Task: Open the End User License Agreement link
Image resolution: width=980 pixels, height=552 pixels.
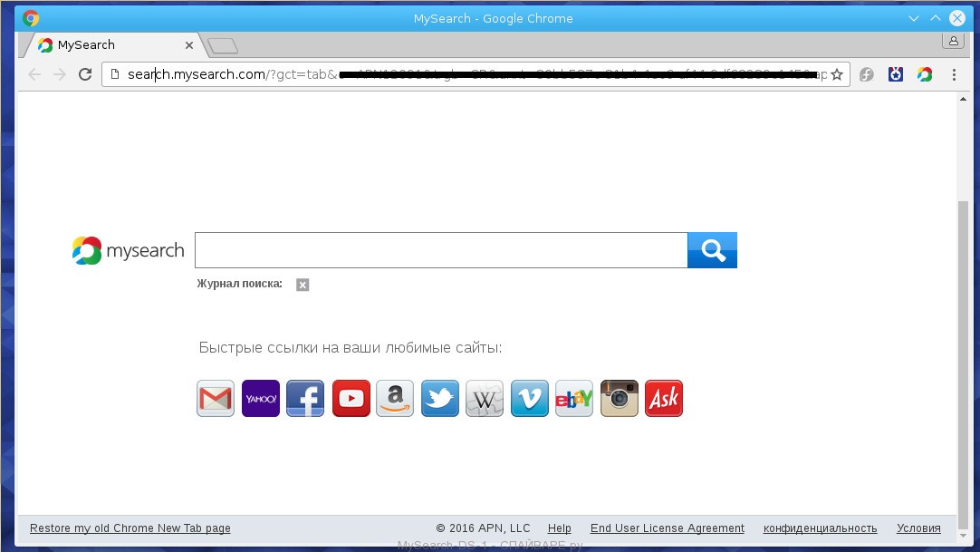Action: click(667, 528)
